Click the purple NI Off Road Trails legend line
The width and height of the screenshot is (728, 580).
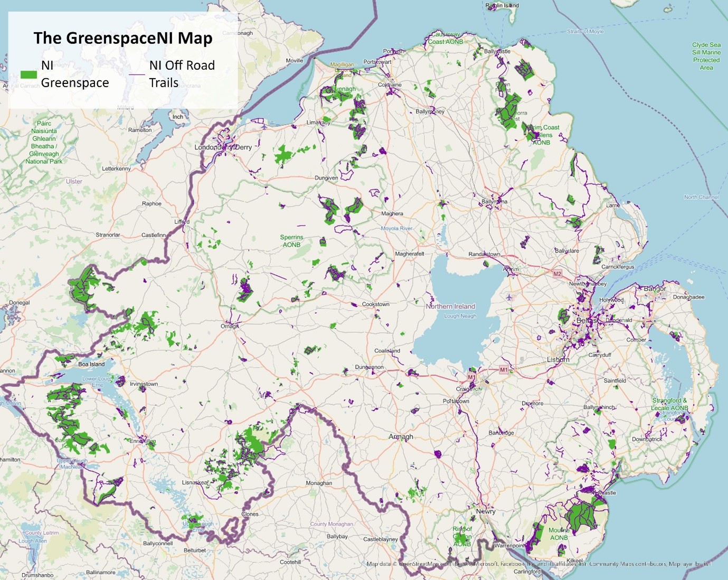137,74
